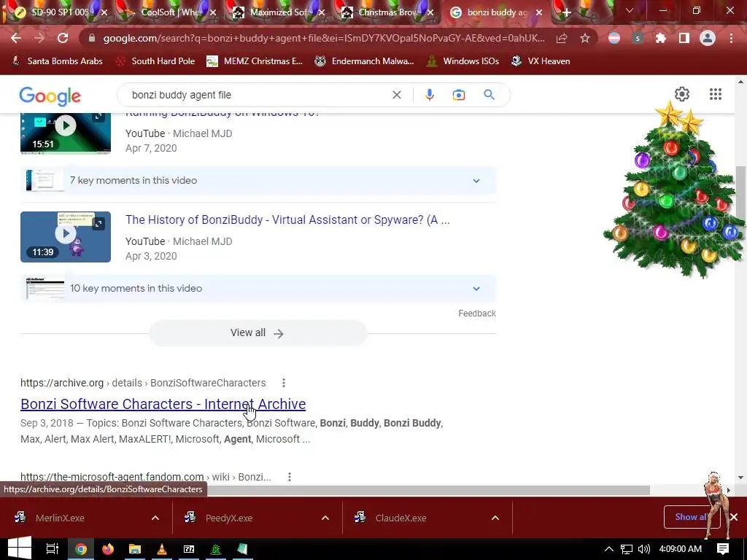
Task: Open a new browser tab
Action: pyautogui.click(x=566, y=13)
